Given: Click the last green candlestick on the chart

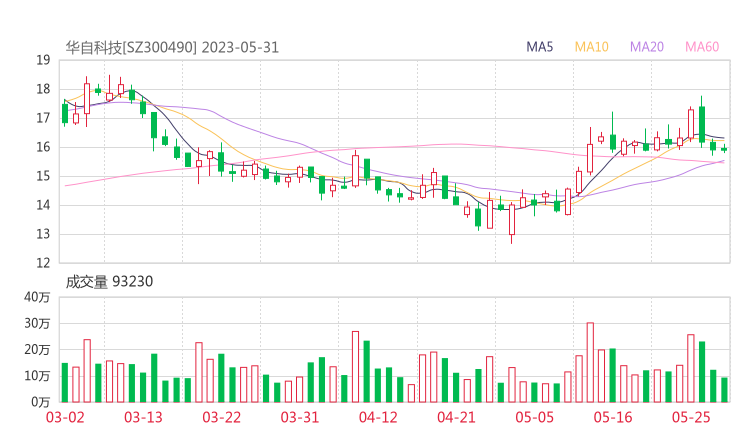Looking at the screenshot, I should coord(724,149).
